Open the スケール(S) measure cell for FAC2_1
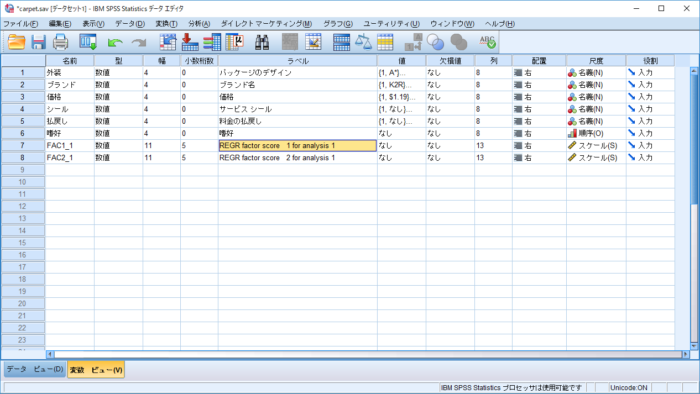 click(x=596, y=158)
